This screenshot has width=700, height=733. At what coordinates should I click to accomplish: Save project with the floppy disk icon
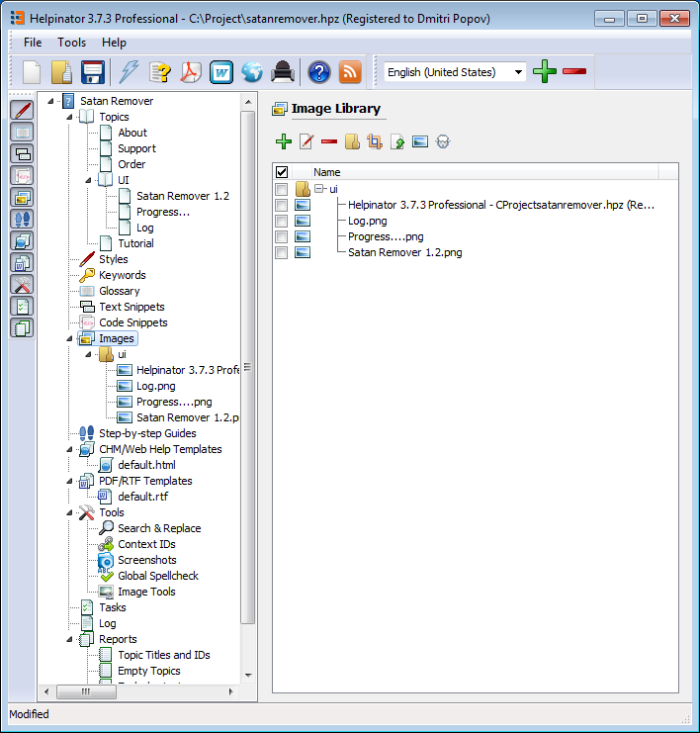(92, 72)
